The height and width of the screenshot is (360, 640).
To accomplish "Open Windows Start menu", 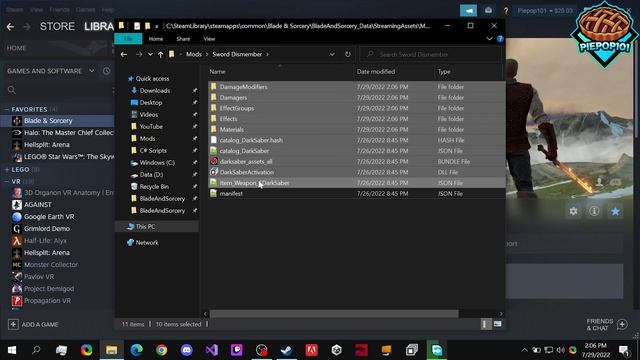I will point(11,350).
